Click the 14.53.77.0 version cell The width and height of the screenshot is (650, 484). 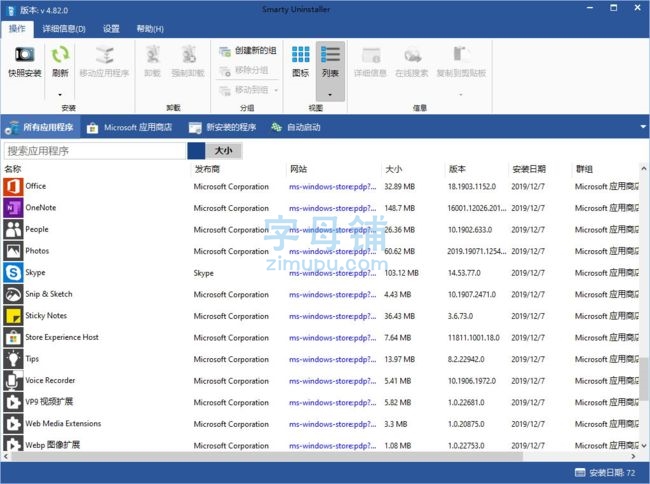[464, 273]
